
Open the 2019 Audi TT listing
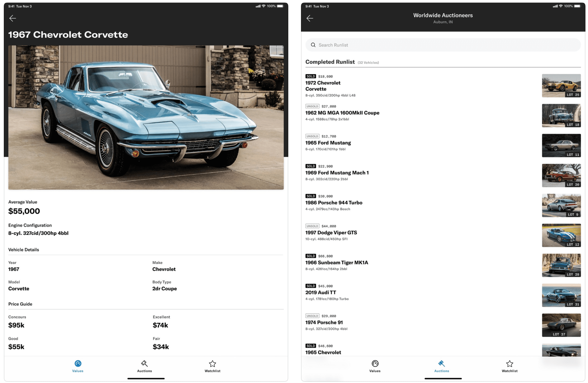click(x=320, y=292)
